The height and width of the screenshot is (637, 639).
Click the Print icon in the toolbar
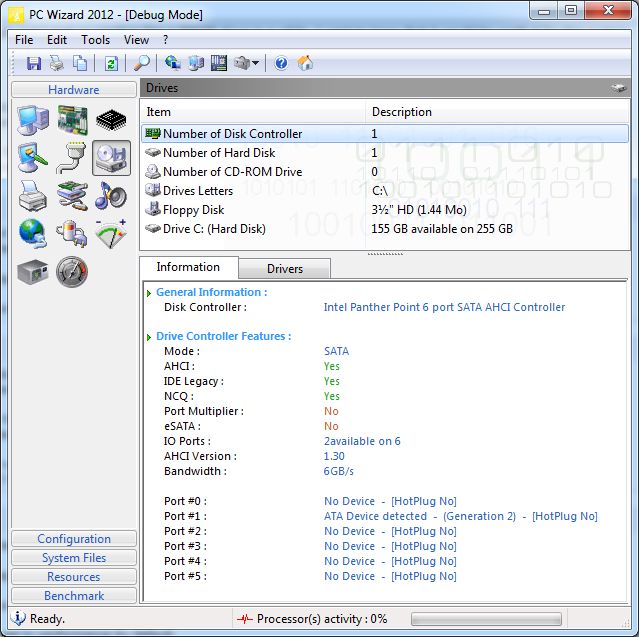57,63
